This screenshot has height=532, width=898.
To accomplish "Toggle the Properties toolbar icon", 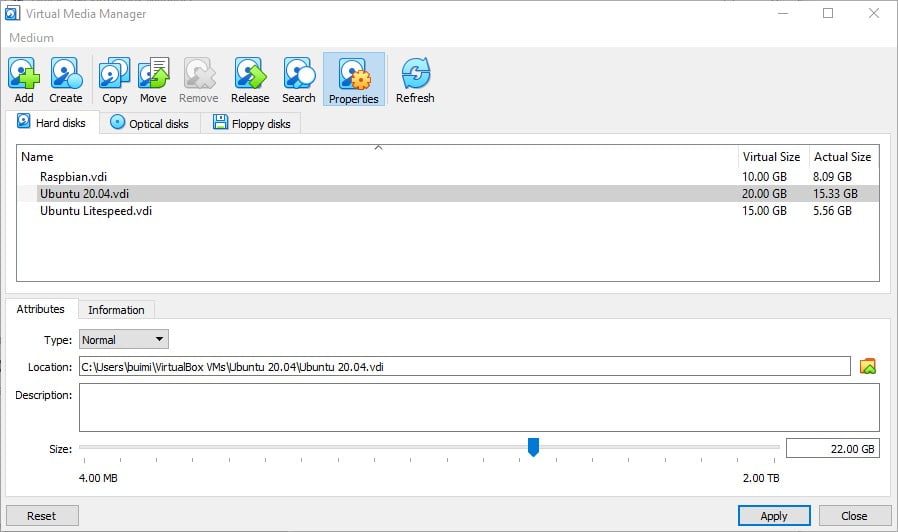I will tap(353, 80).
